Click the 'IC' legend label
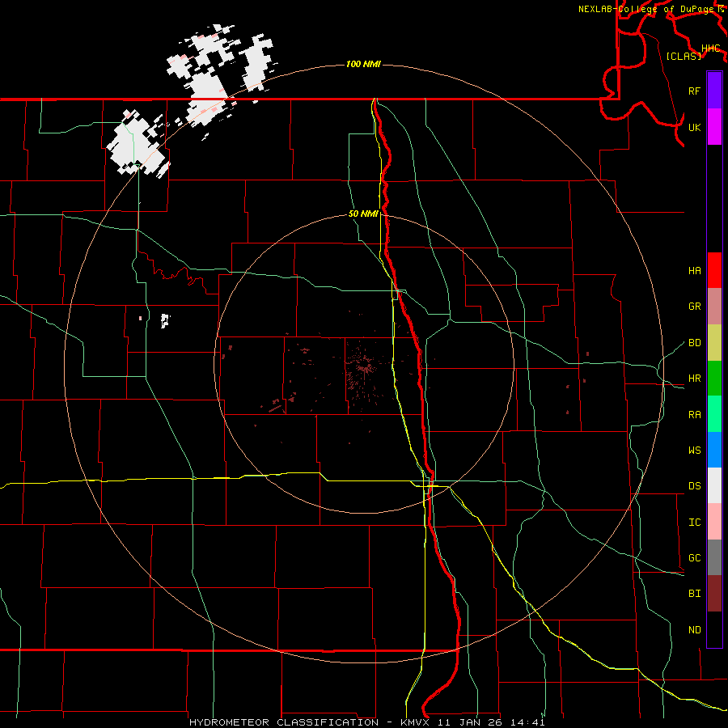728x728 pixels. click(x=694, y=523)
